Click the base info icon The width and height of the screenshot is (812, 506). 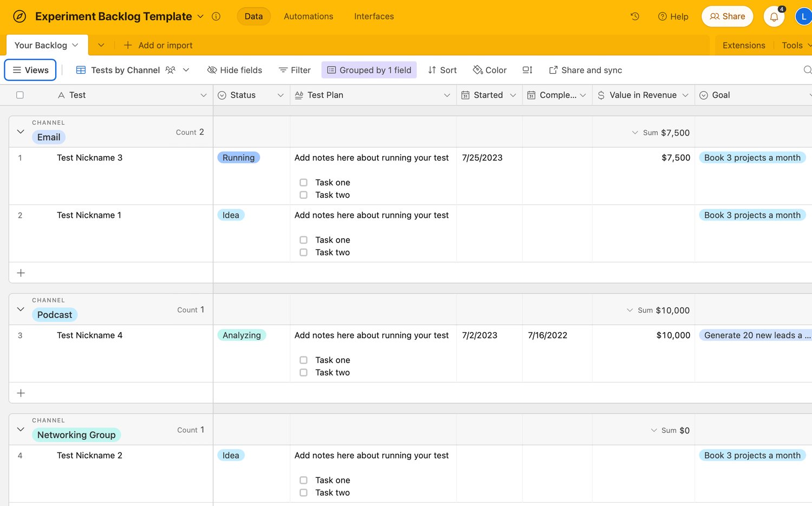216,16
